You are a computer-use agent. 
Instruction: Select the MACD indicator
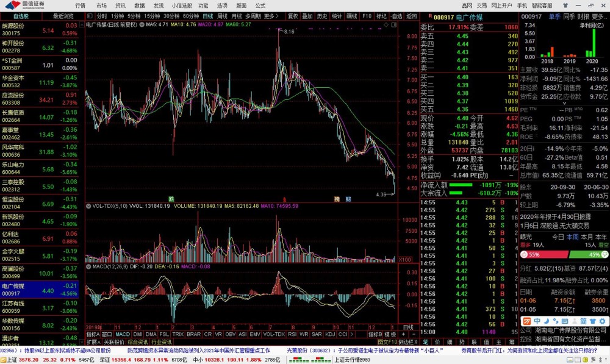(x=123, y=335)
